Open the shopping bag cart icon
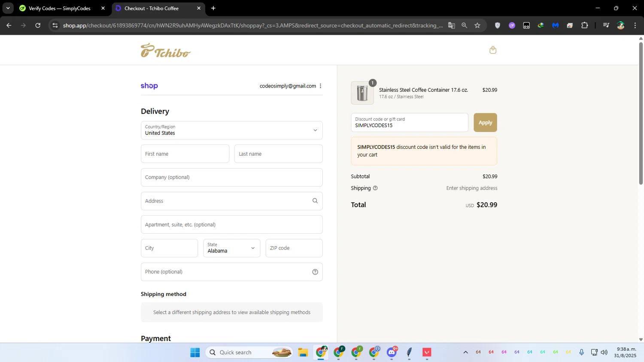 (x=493, y=50)
